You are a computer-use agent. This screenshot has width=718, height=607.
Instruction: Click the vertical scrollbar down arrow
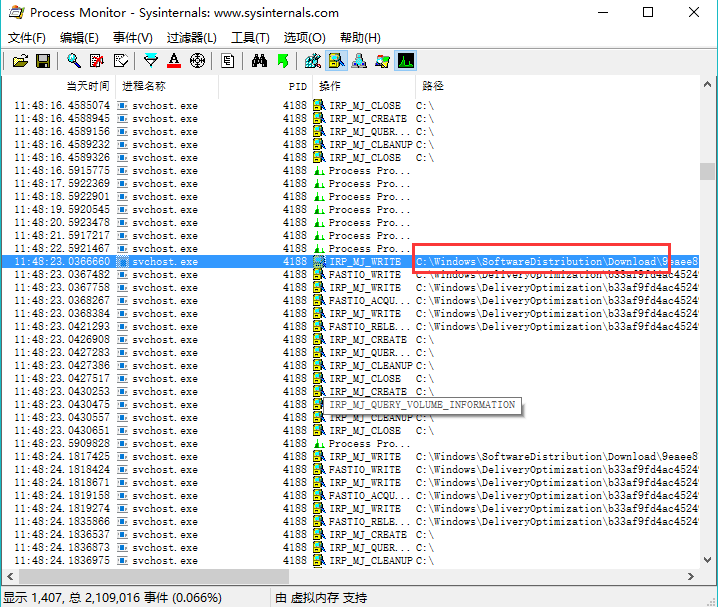click(707, 559)
